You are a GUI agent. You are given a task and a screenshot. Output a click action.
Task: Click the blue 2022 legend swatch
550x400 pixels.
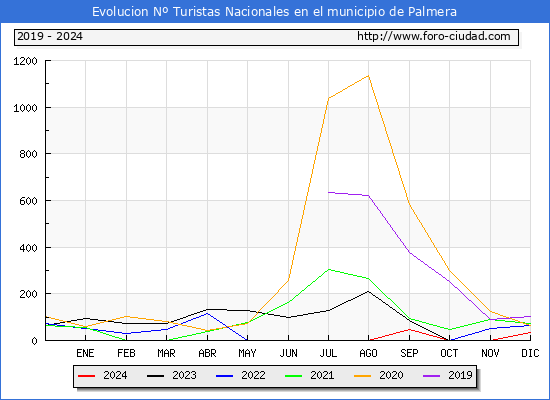click(224, 376)
